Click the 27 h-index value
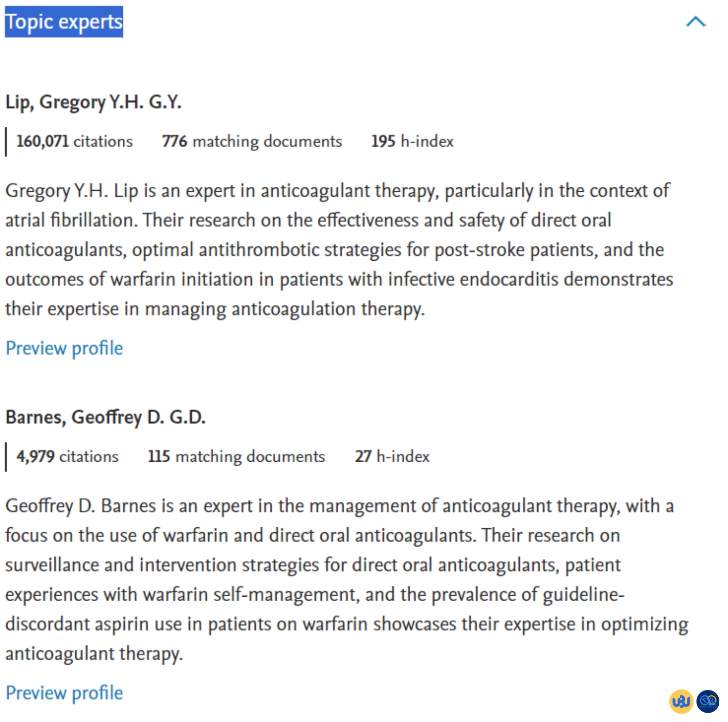The height and width of the screenshot is (722, 728). [x=392, y=456]
